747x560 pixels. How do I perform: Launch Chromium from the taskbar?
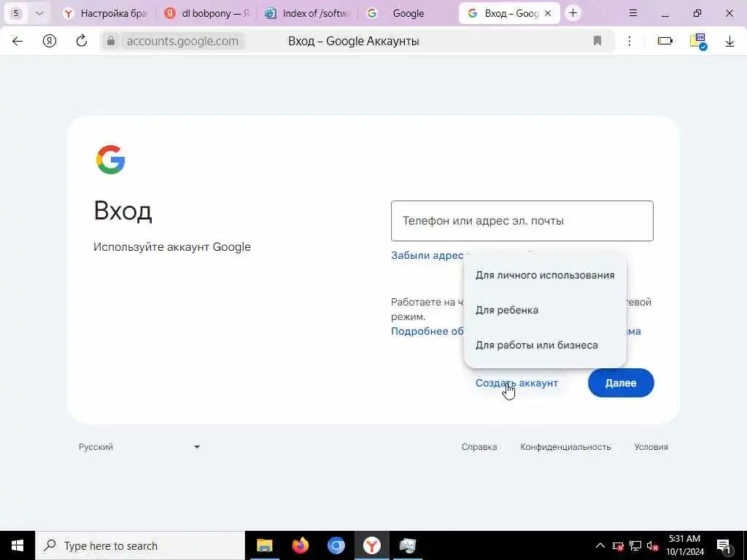click(336, 545)
